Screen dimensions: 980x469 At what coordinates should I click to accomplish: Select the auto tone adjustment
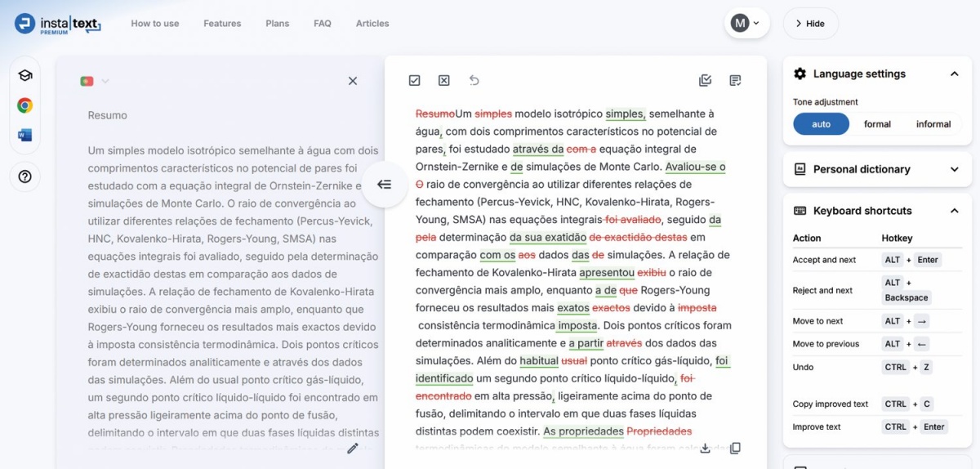(x=821, y=124)
